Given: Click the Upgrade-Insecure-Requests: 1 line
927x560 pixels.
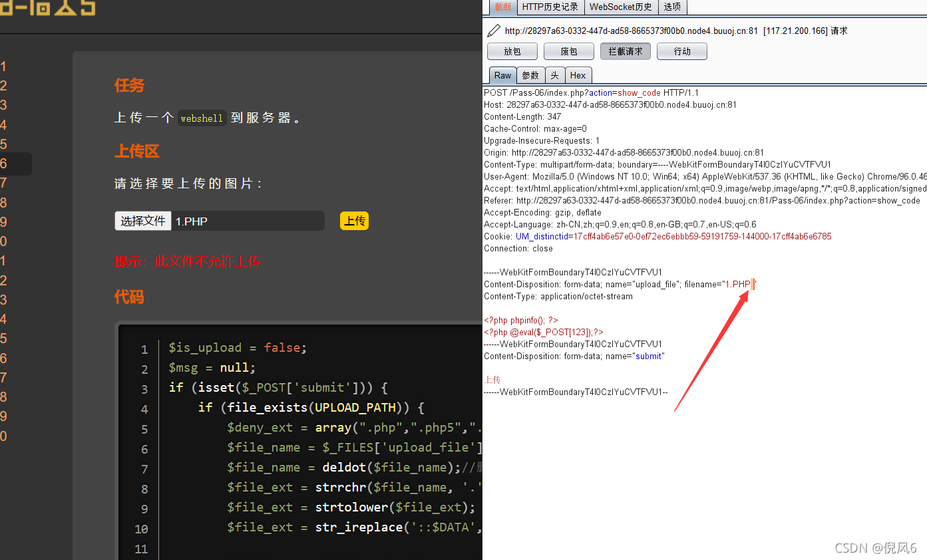Looking at the screenshot, I should click(x=542, y=141).
